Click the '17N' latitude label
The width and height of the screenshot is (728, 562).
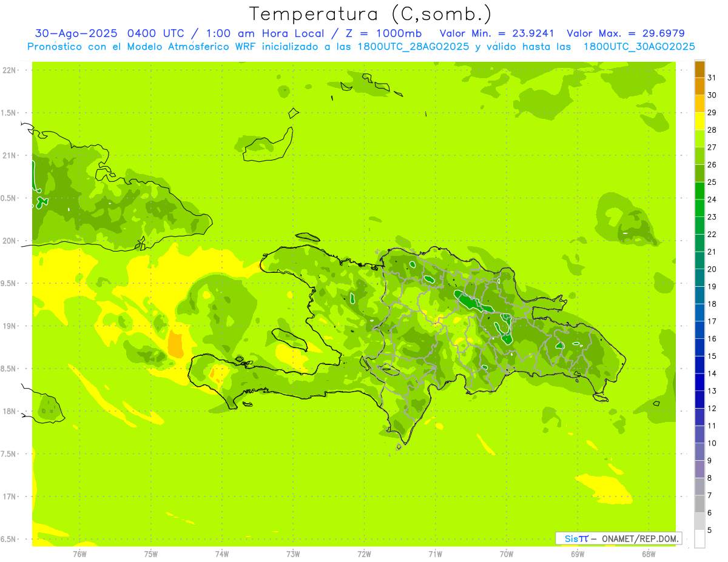click(10, 497)
